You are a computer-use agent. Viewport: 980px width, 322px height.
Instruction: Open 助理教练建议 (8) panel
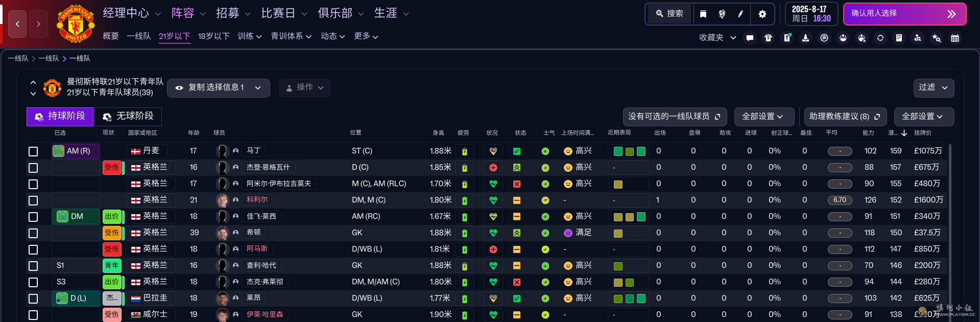point(845,117)
